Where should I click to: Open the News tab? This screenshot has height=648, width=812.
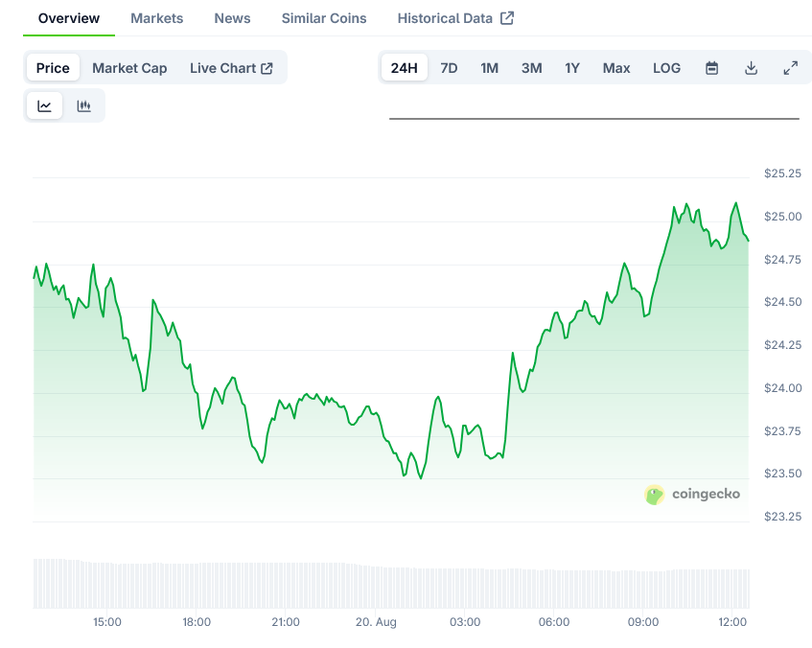pos(232,18)
